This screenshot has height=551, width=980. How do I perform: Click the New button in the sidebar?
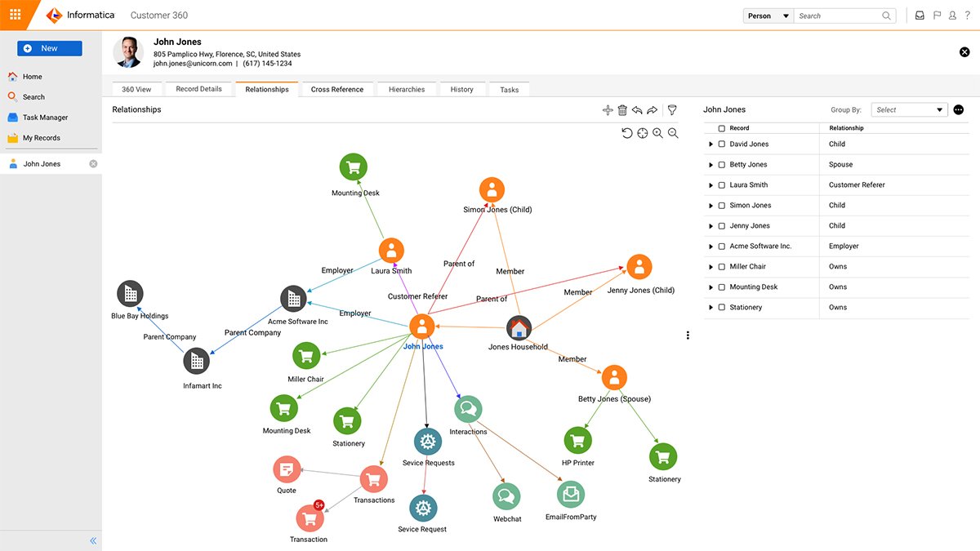49,47
